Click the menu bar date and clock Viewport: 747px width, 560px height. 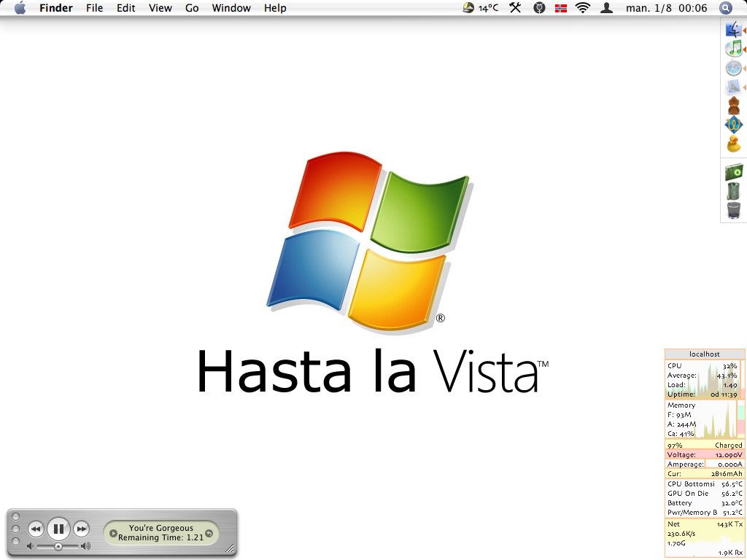click(667, 7)
